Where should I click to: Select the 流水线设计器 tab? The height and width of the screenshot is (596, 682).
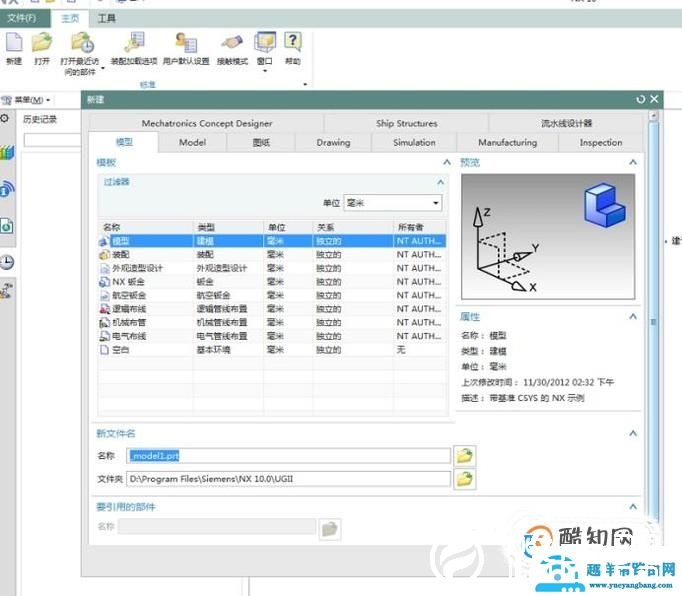click(566, 124)
